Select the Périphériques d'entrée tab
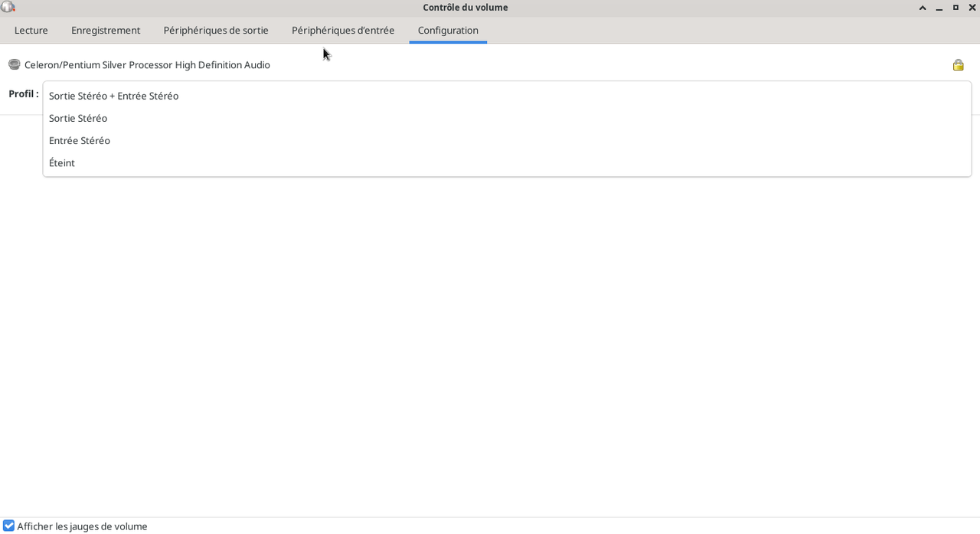This screenshot has height=534, width=980. click(343, 31)
